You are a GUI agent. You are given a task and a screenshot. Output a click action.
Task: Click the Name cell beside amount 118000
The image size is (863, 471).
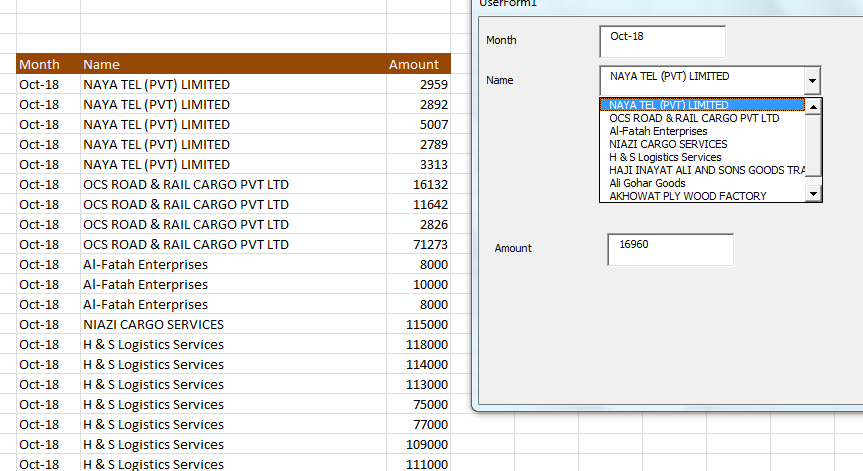click(233, 344)
